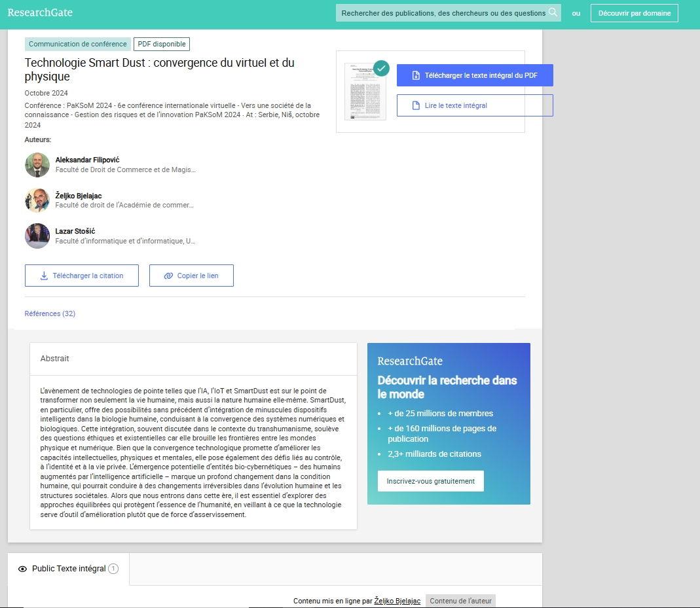Open the PDF preview thumbnail
Screen dimensions: 700x608
(365, 92)
